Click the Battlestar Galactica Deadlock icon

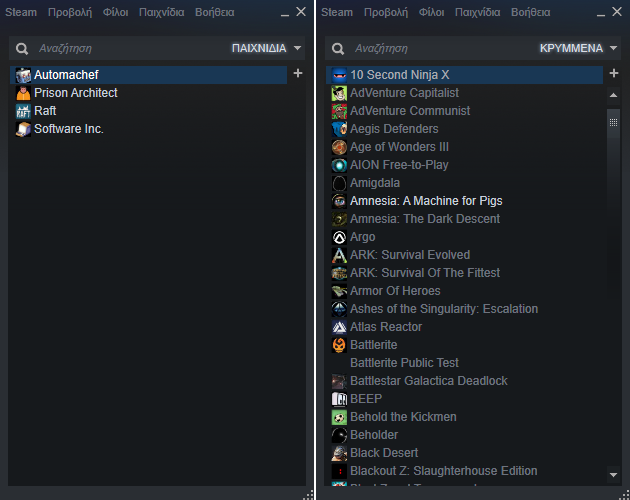339,381
